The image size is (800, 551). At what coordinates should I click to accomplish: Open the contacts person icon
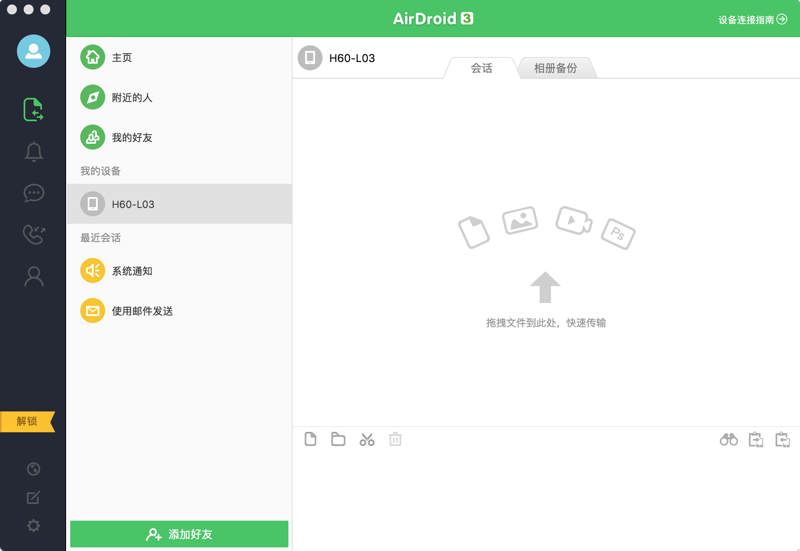tap(34, 276)
